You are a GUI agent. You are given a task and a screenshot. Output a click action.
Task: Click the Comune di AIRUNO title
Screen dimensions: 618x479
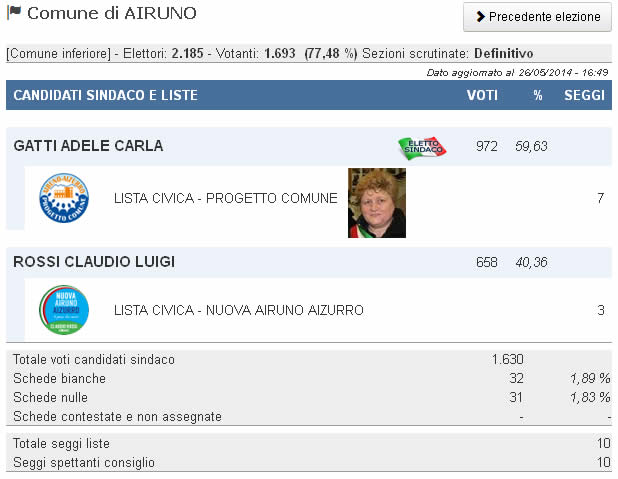112,13
